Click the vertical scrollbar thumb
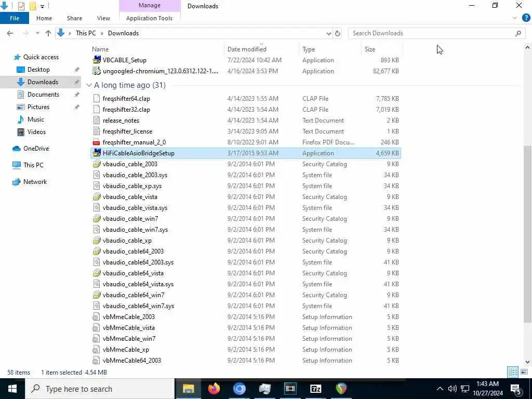The image size is (532, 399). 528,234
